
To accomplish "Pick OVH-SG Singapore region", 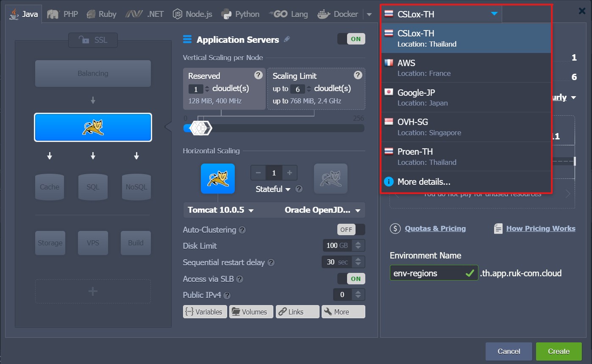I will [466, 127].
